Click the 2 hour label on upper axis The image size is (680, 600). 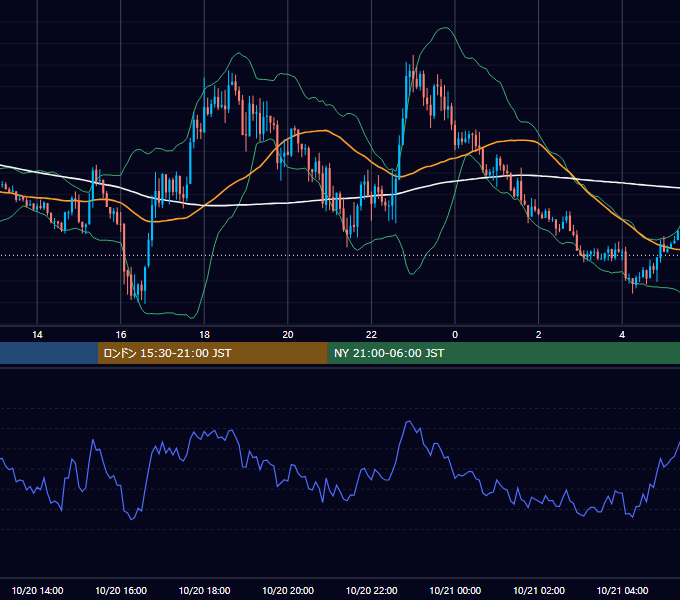(x=539, y=335)
